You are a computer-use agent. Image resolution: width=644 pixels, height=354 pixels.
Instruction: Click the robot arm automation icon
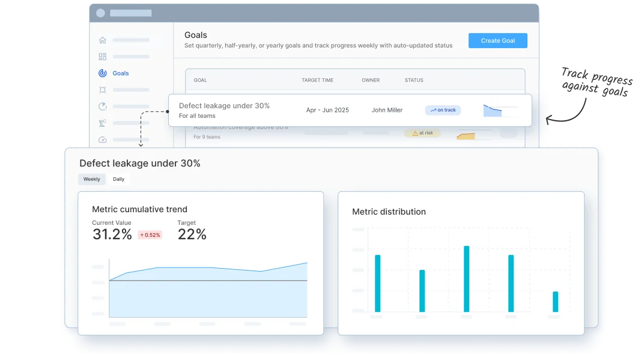point(102,123)
